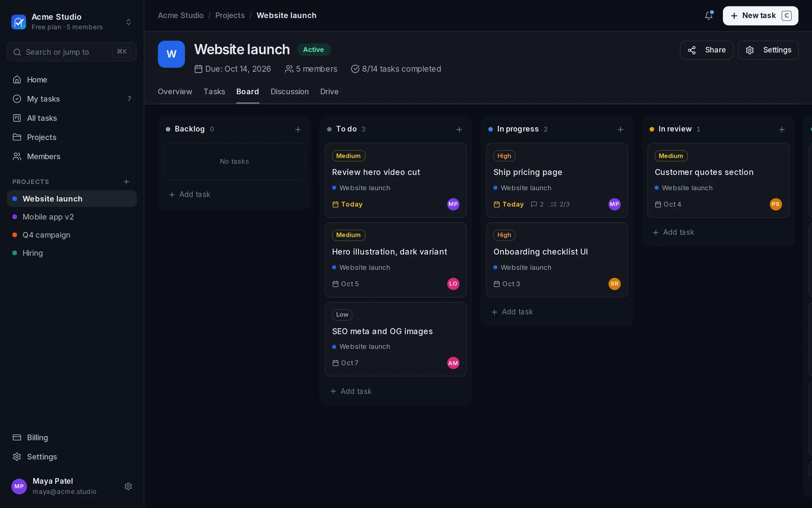Screen dimensions: 812x508
Task: Click gear icon next to Maya Patel
Action: pyautogui.click(x=128, y=486)
